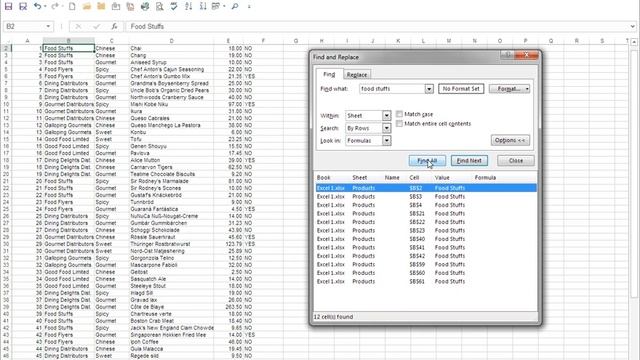Click the magnifier icon in toolbar
The image size is (640, 360).
[235, 7]
